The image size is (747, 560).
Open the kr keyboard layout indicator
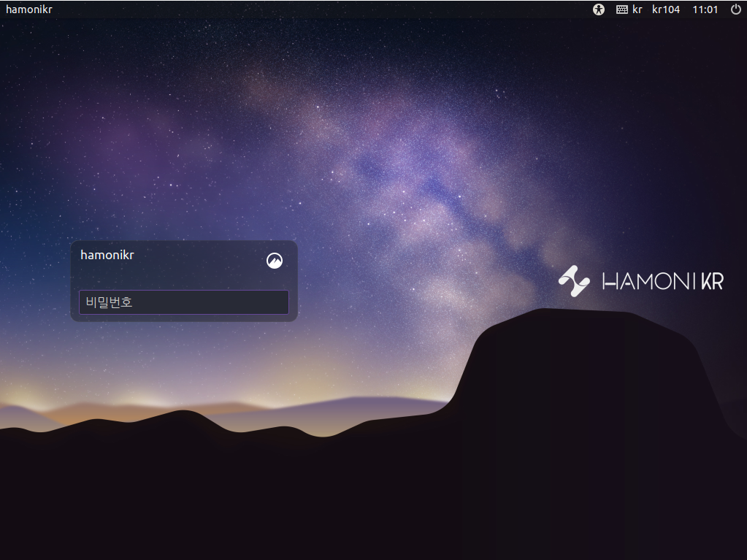(x=637, y=9)
